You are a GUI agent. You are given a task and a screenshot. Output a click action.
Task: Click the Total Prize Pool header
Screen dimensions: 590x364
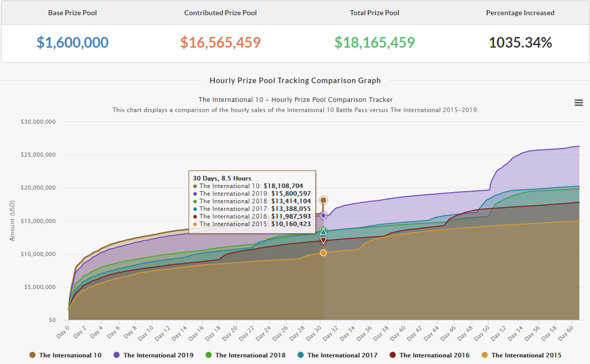pos(375,13)
